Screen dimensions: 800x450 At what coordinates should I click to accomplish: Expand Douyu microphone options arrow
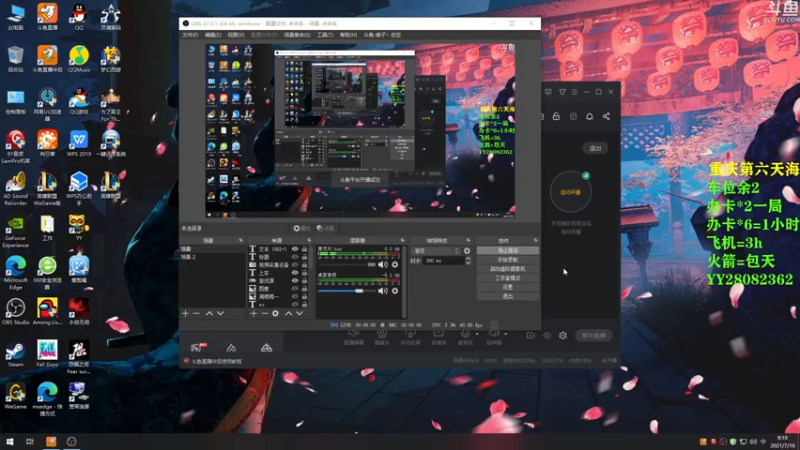[477, 334]
